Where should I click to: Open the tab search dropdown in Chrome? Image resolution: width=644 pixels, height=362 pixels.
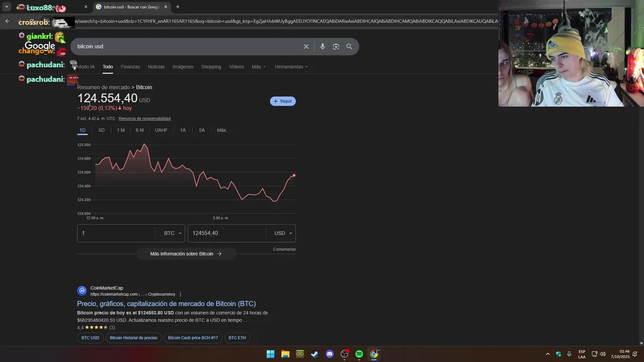[7, 7]
